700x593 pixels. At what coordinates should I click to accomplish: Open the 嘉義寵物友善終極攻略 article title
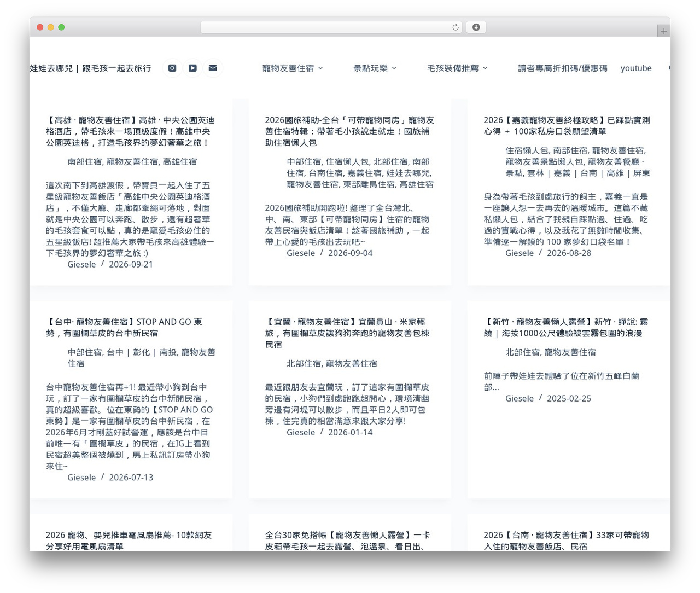pos(567,126)
